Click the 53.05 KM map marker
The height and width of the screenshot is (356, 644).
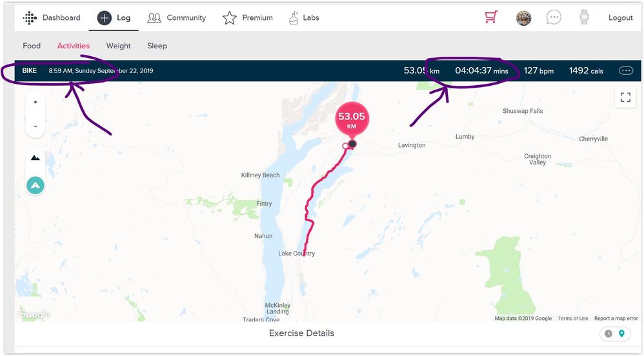click(x=352, y=121)
